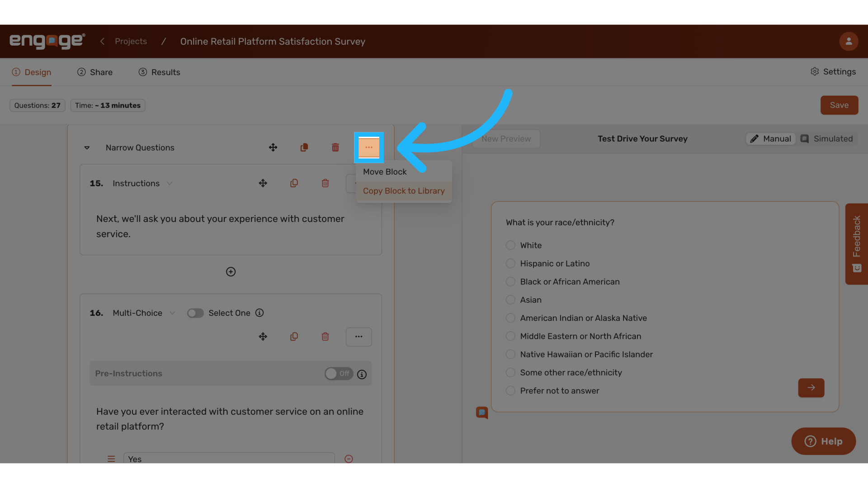Click the question 15 instruction text
The width and height of the screenshot is (868, 488).
coord(220,226)
